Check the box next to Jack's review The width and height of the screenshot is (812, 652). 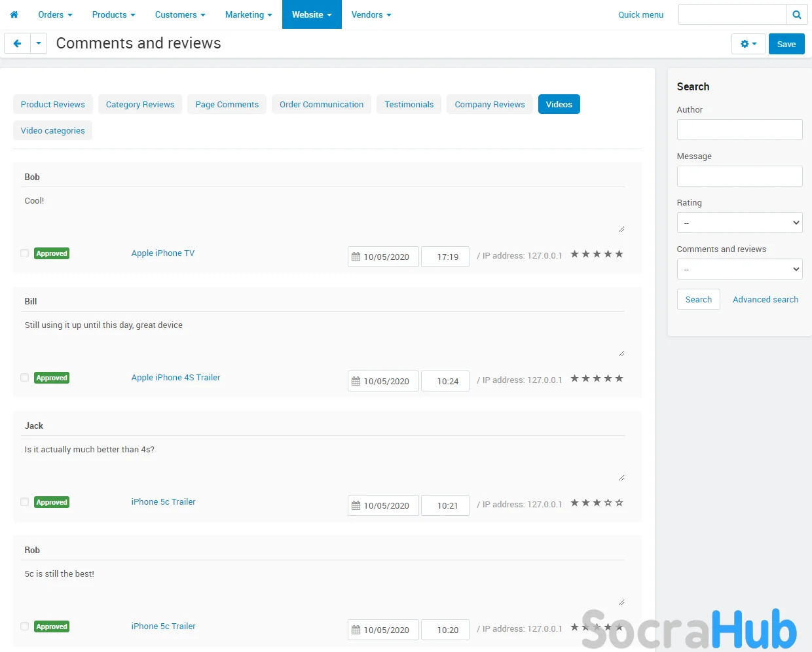coord(24,502)
